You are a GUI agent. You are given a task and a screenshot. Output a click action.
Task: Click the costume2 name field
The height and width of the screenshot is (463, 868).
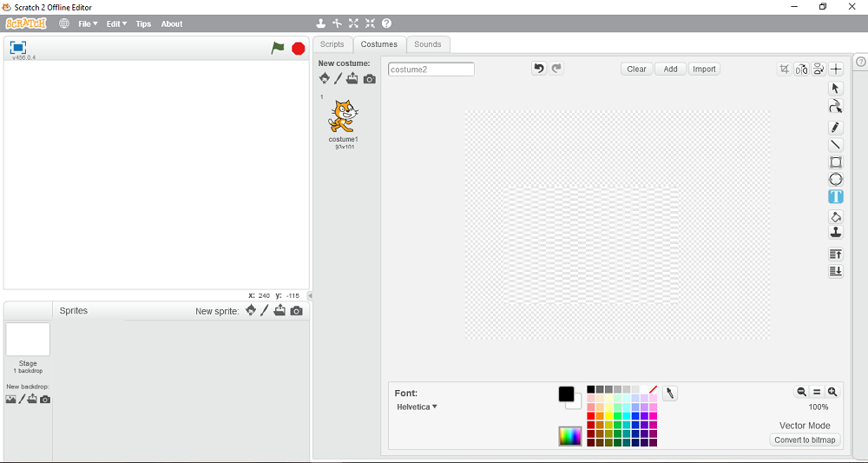click(x=431, y=69)
